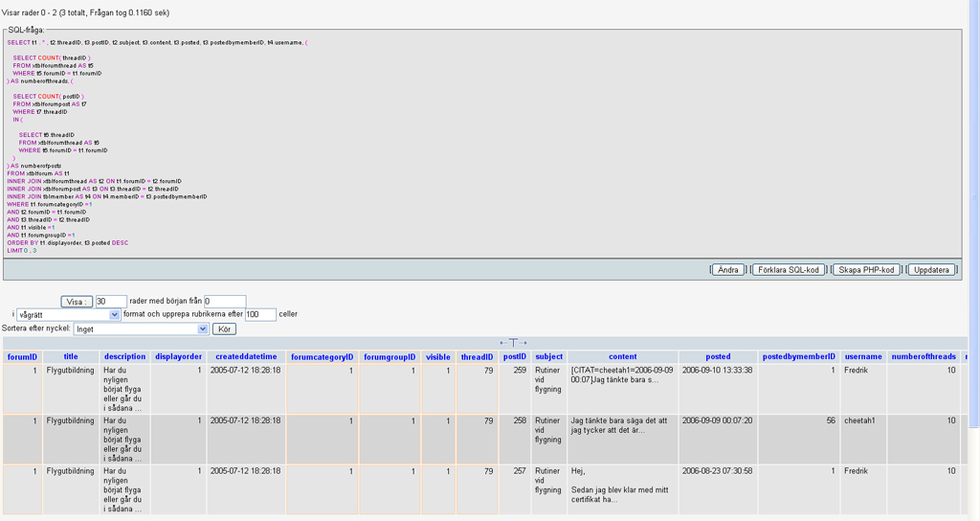Sort by threadID column header
This screenshot has height=521, width=980.
tap(477, 357)
